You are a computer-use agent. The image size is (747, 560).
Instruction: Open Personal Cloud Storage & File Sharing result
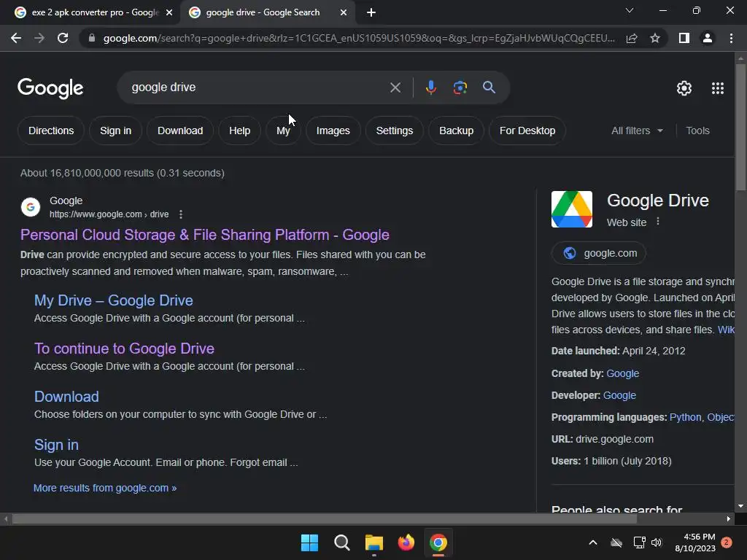(205, 235)
